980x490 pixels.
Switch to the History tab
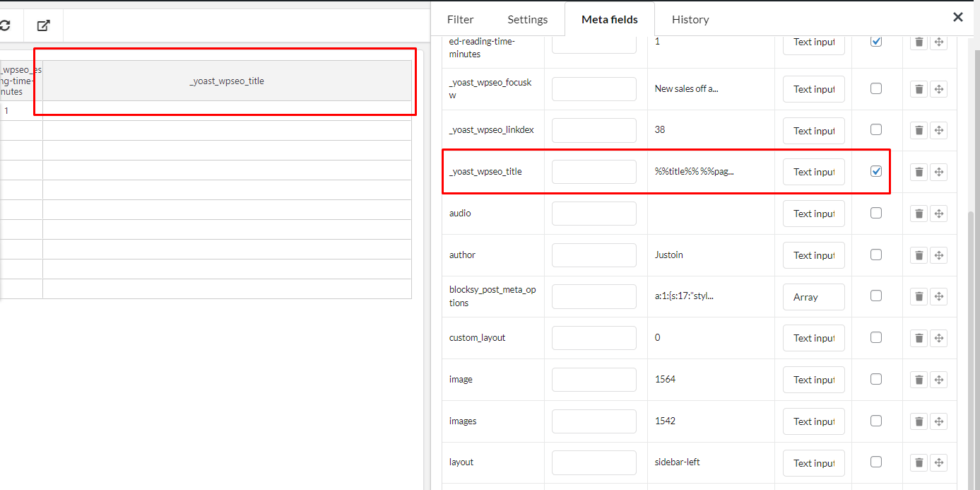click(x=690, y=19)
